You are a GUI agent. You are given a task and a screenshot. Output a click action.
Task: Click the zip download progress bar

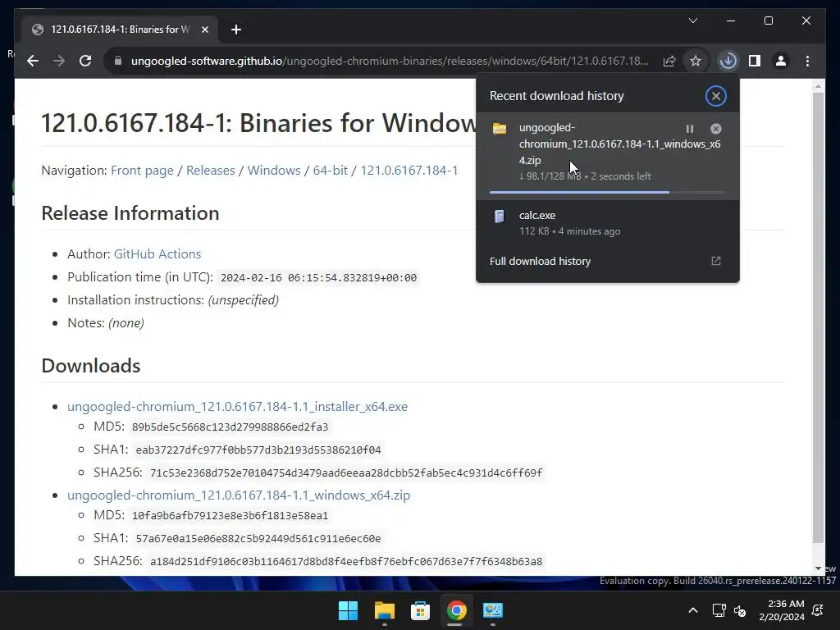[x=608, y=192]
